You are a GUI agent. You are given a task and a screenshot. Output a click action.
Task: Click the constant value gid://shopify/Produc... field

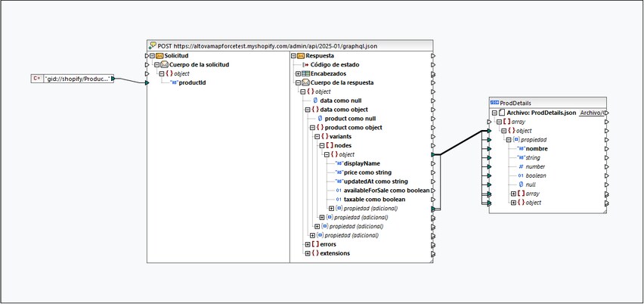click(78, 79)
